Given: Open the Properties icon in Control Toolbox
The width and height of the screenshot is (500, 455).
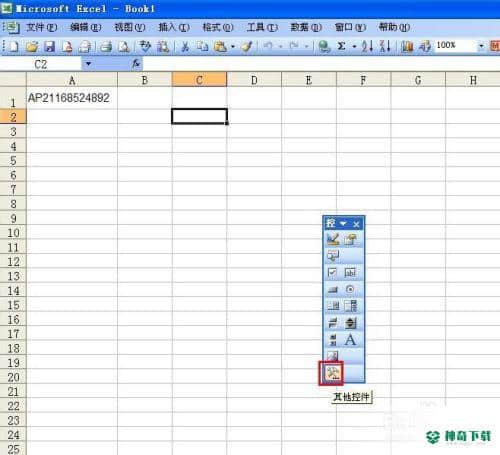Looking at the screenshot, I should (x=350, y=239).
